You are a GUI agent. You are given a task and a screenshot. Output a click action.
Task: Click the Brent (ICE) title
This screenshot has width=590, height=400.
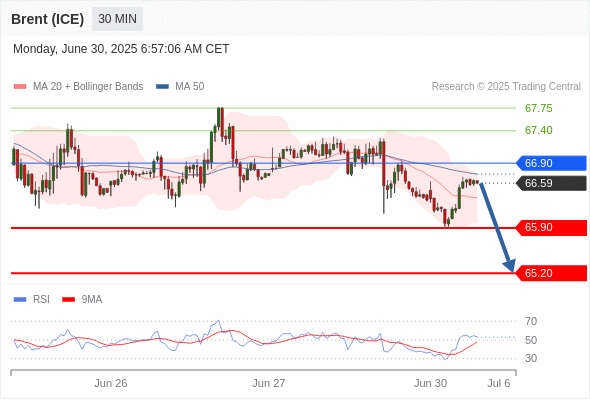pyautogui.click(x=47, y=19)
